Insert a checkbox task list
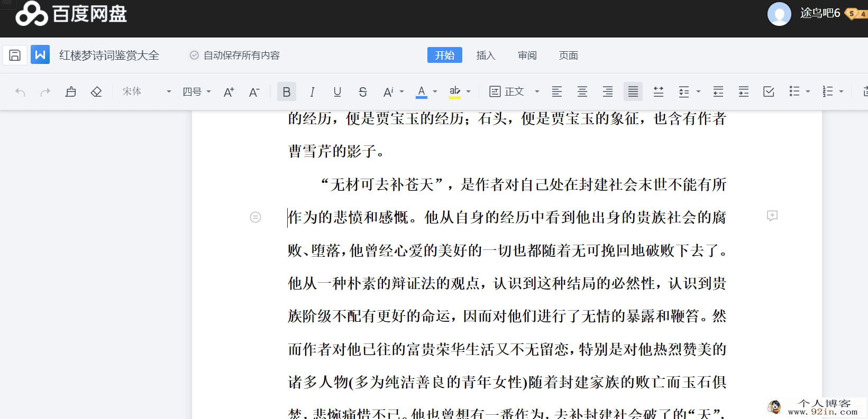The image size is (868, 419). (x=769, y=92)
